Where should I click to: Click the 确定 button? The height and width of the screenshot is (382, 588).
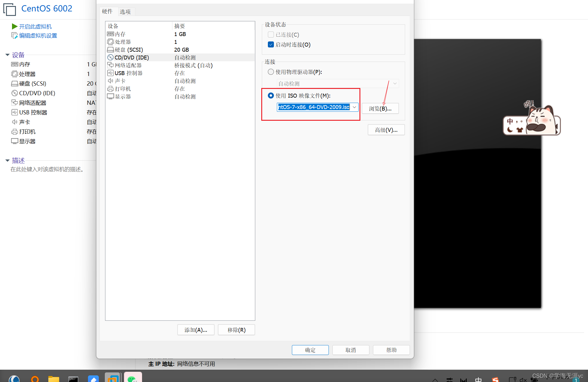(310, 350)
